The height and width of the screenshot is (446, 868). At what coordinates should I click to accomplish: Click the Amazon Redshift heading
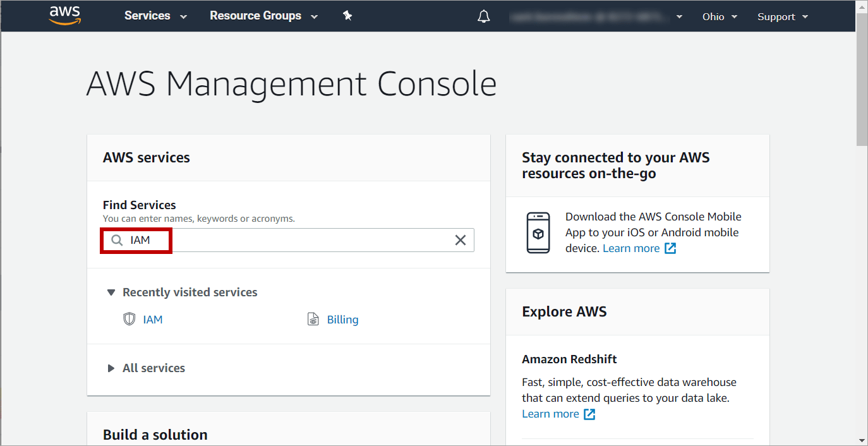tap(569, 359)
